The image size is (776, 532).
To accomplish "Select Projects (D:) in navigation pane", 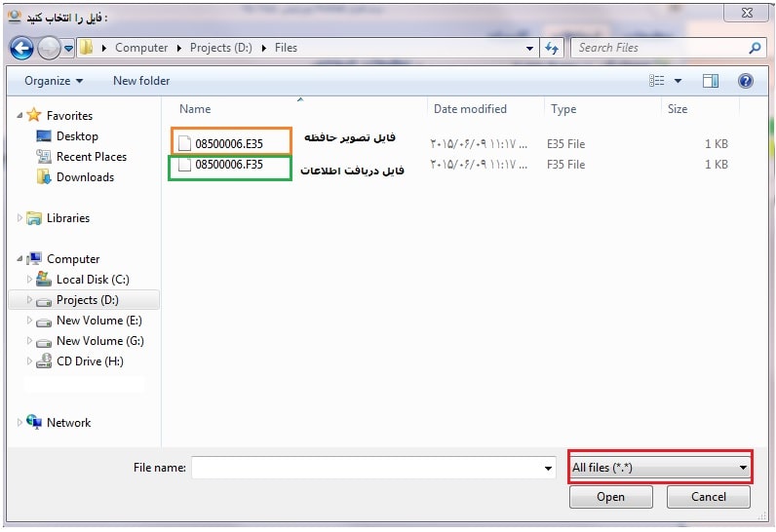I will 87,300.
